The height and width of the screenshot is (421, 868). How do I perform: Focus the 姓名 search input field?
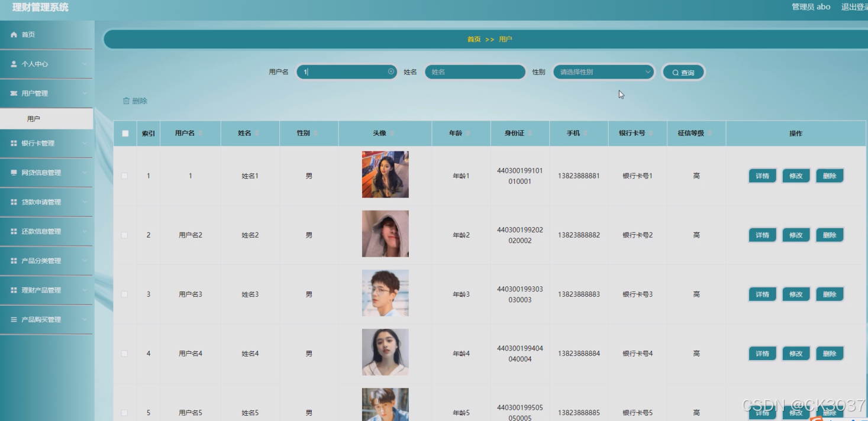[x=475, y=72]
